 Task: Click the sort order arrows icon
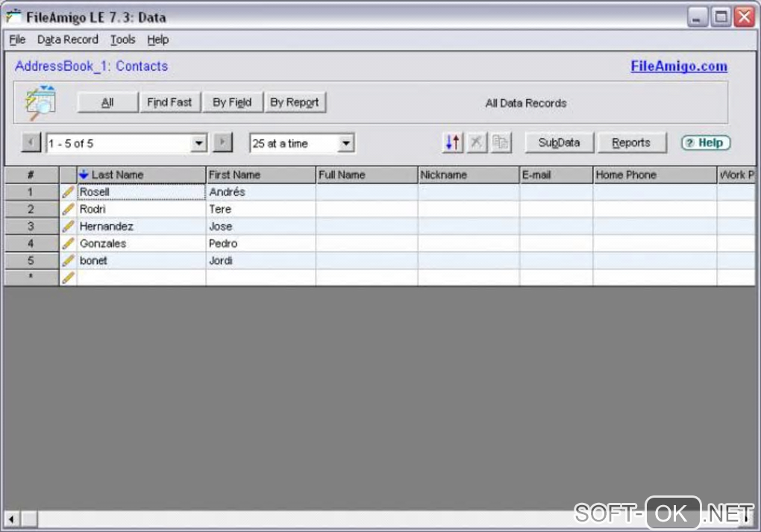[x=453, y=143]
